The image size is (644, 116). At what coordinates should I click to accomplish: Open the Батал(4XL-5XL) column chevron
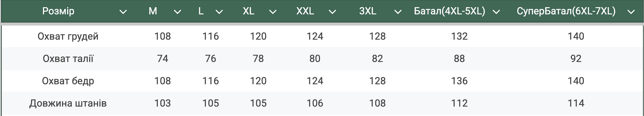496,12
